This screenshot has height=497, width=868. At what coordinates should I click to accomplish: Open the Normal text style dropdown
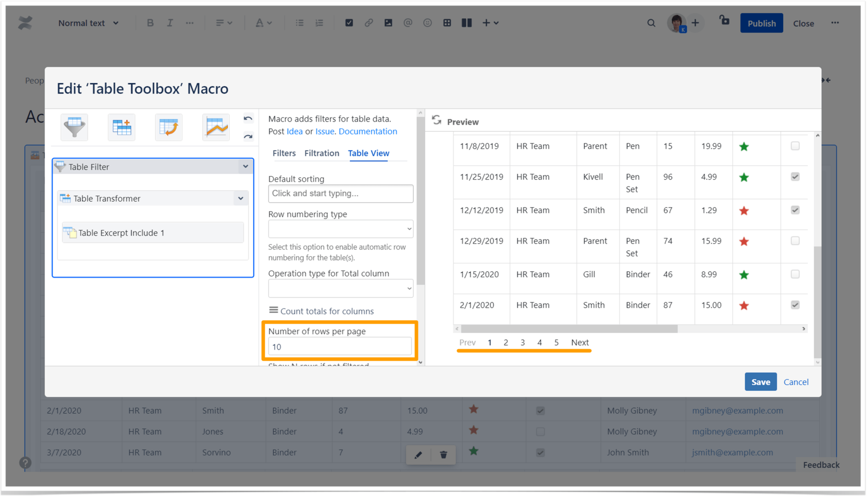tap(88, 23)
